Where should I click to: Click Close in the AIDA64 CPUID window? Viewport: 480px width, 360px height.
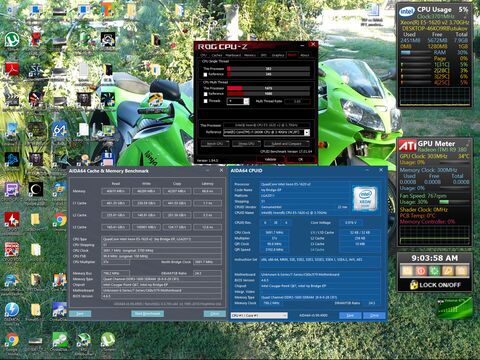point(374,315)
